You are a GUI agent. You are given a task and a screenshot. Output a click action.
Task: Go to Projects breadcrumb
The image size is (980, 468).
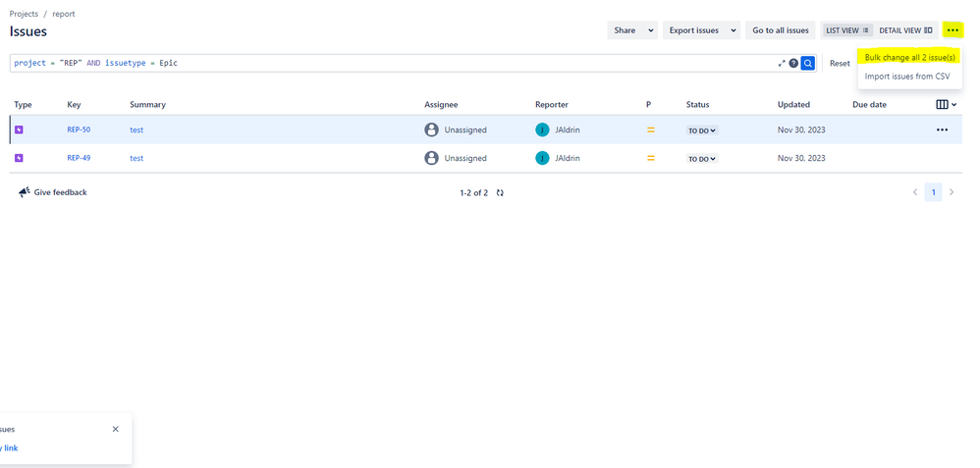pos(24,14)
